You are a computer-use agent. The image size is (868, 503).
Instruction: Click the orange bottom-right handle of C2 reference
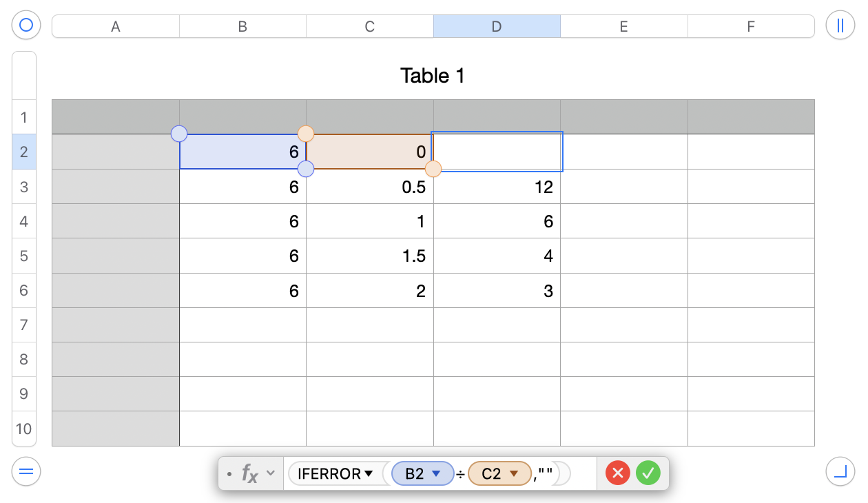[433, 169]
